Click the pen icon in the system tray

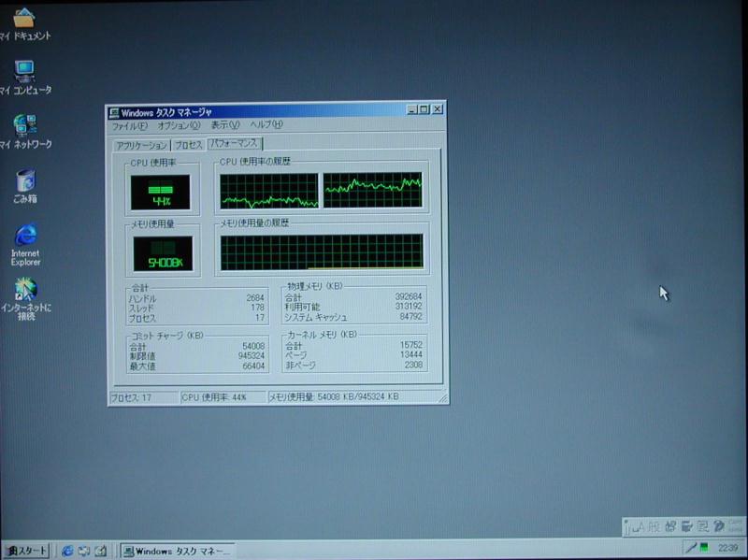pyautogui.click(x=690, y=548)
